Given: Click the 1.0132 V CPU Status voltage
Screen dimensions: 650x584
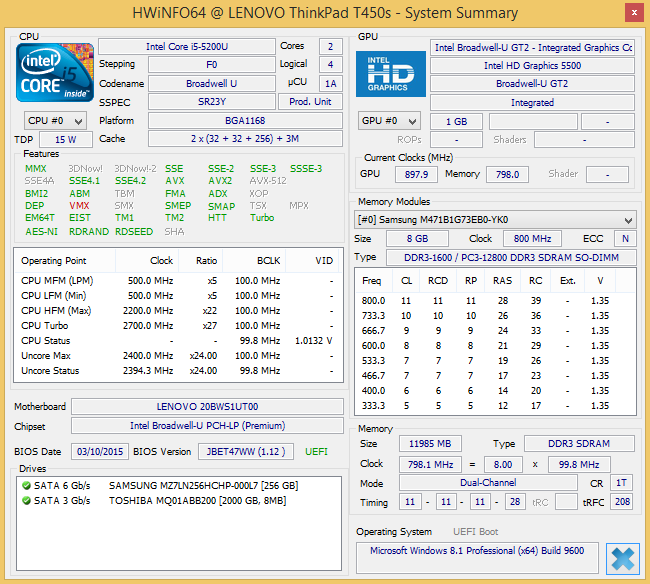Looking at the screenshot, I should 313,341.
